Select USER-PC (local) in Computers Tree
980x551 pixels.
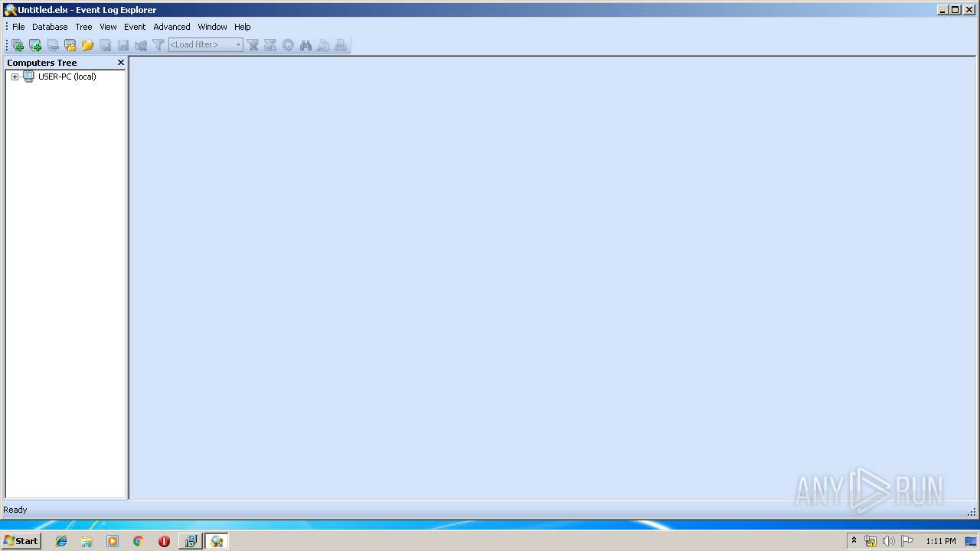click(67, 77)
